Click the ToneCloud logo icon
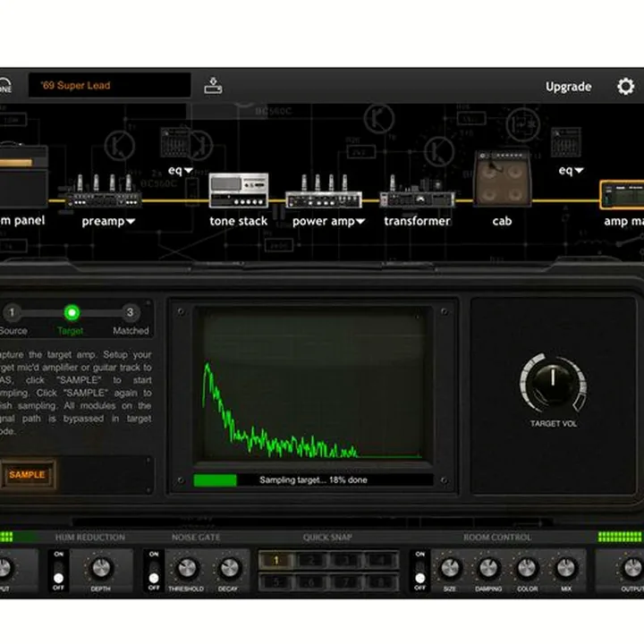This screenshot has width=644, height=644. pyautogui.click(x=5, y=86)
